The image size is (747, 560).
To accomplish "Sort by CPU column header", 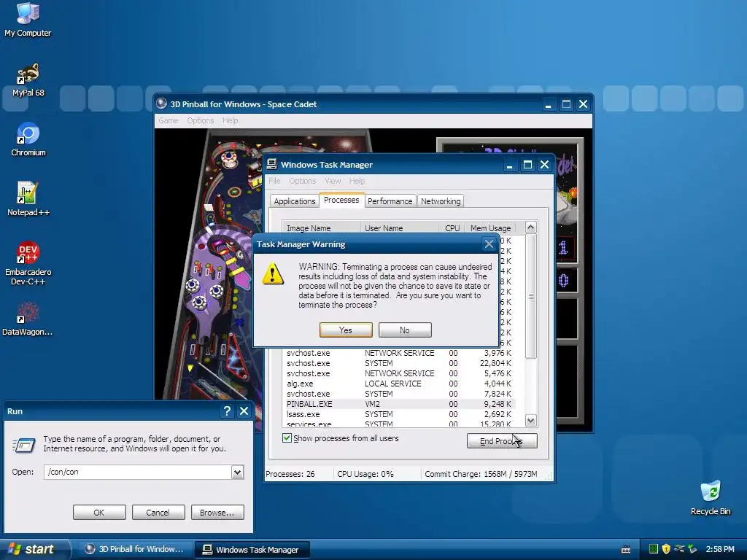I will point(452,228).
